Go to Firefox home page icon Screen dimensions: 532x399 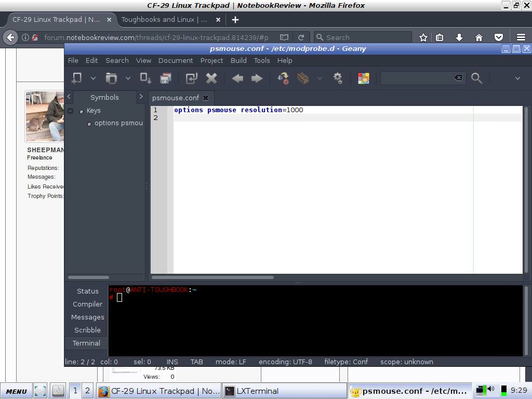pyautogui.click(x=478, y=37)
